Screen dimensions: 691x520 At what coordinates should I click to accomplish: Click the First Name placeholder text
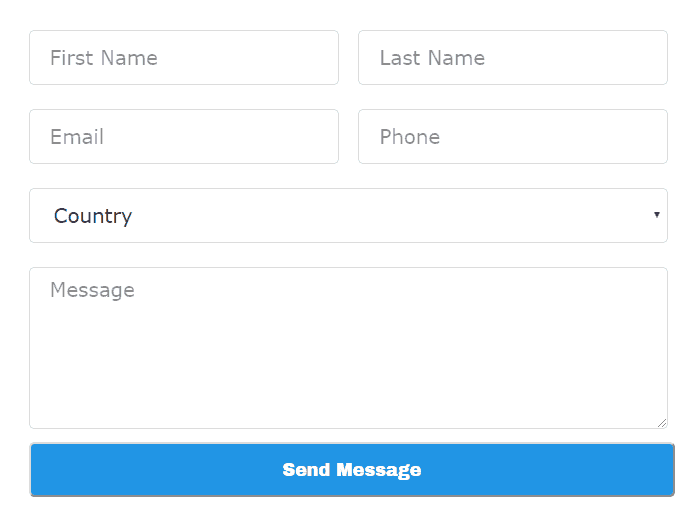click(x=104, y=58)
